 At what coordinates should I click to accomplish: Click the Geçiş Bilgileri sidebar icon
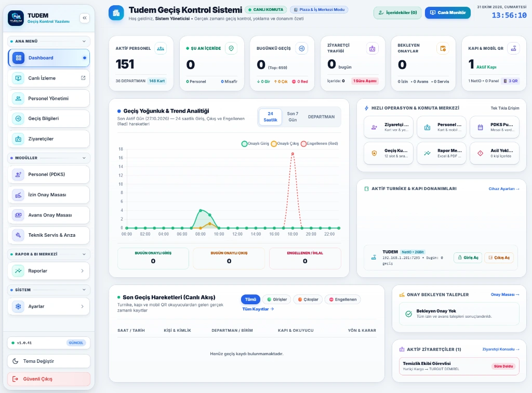click(18, 118)
